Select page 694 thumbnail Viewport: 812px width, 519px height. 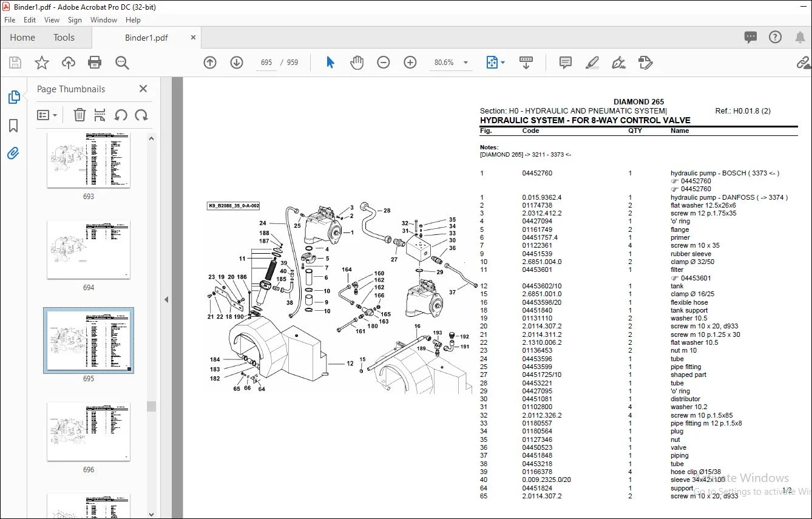89,249
